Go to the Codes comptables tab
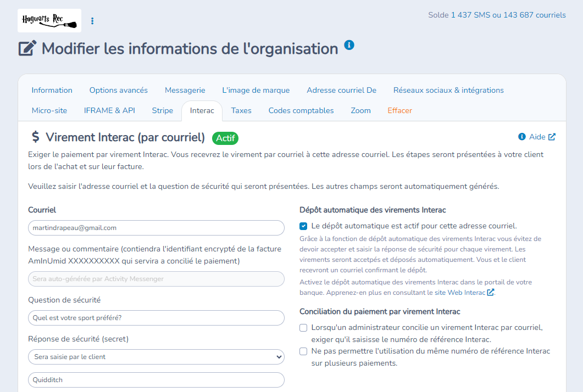Image resolution: width=583 pixels, height=392 pixels. (301, 111)
